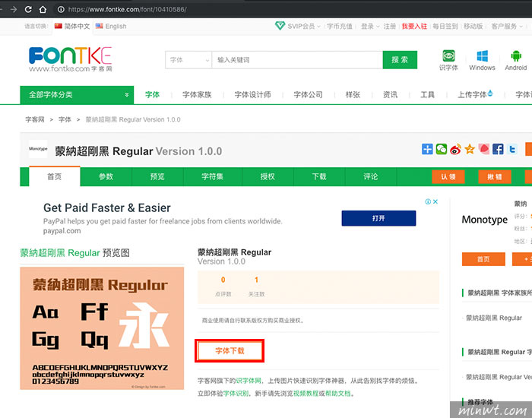Share via WeChat icon
The image size is (532, 418).
click(442, 149)
